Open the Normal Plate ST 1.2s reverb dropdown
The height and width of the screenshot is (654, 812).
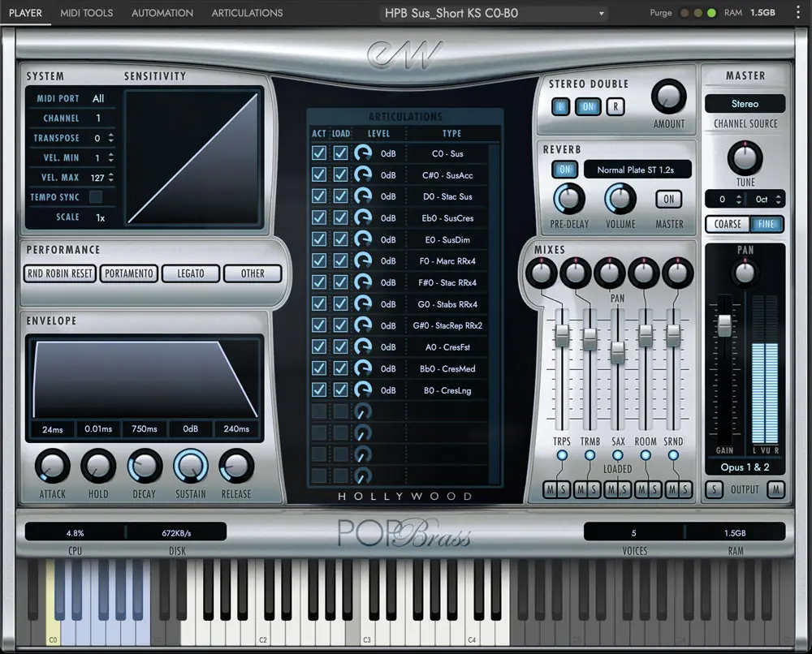point(637,170)
